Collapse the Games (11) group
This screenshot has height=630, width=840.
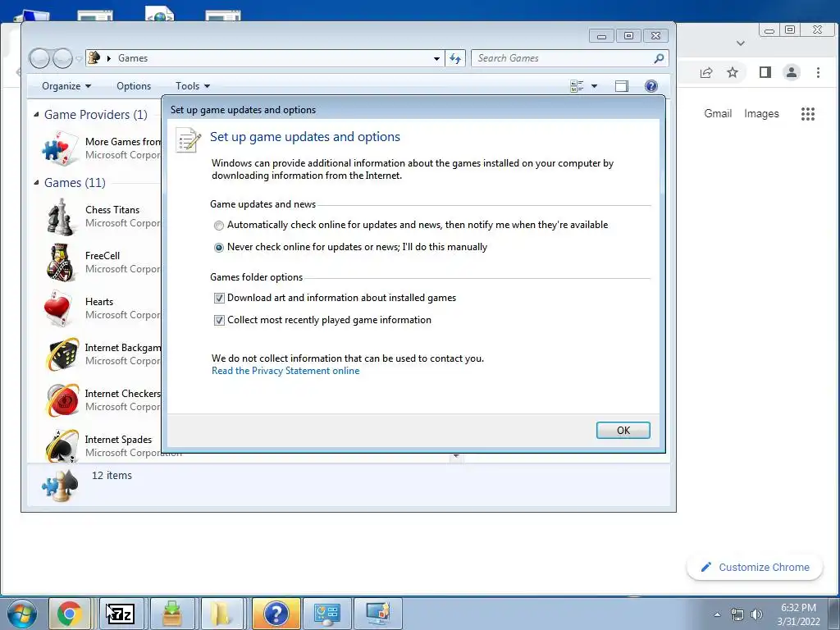tap(36, 183)
